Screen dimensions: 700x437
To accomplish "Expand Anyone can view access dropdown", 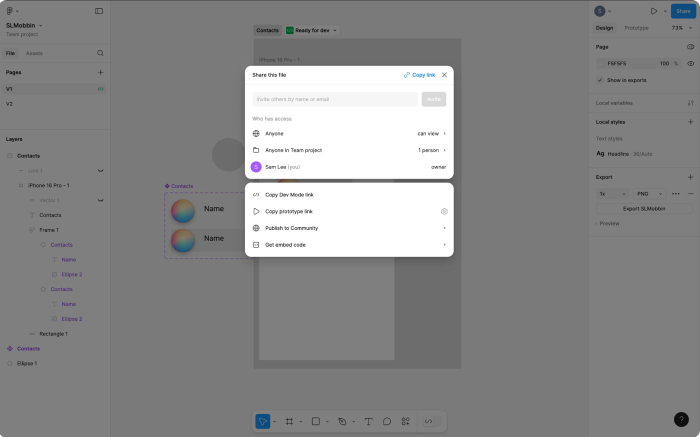I will tap(431, 133).
